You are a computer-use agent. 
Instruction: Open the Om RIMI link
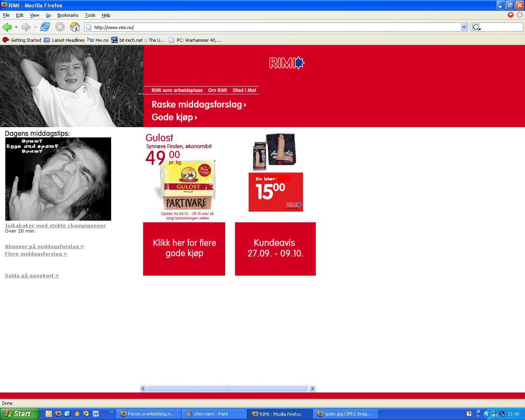pos(217,90)
